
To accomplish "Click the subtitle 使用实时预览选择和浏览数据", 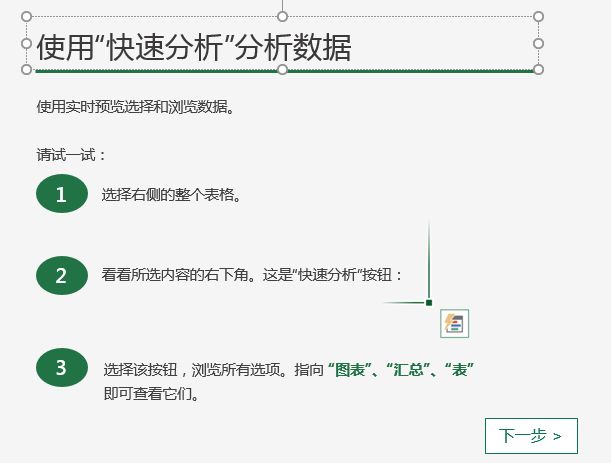I will 136,106.
